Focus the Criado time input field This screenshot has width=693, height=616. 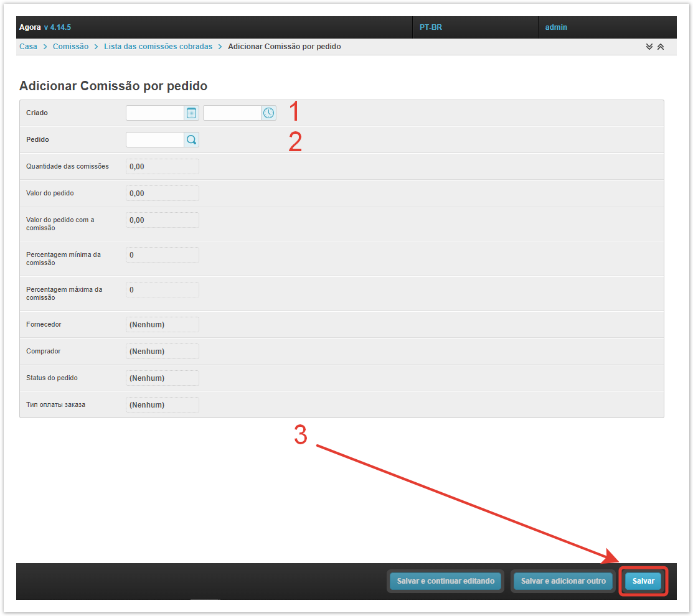coord(232,113)
